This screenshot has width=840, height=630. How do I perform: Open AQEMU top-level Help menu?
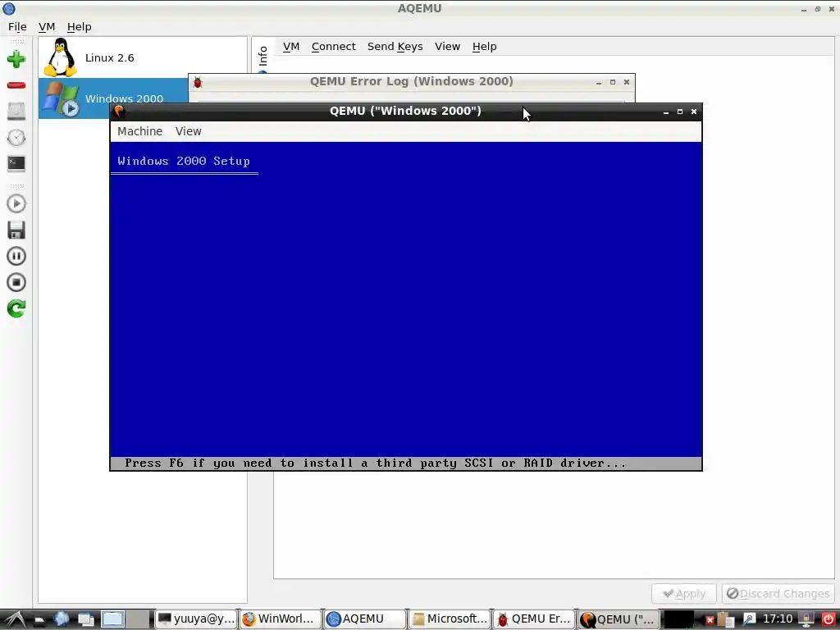pyautogui.click(x=80, y=27)
